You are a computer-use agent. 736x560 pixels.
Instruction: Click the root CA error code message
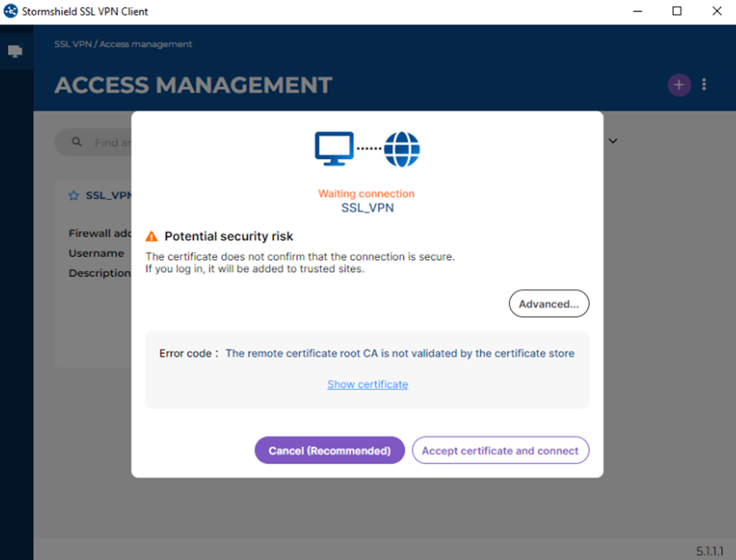(400, 354)
